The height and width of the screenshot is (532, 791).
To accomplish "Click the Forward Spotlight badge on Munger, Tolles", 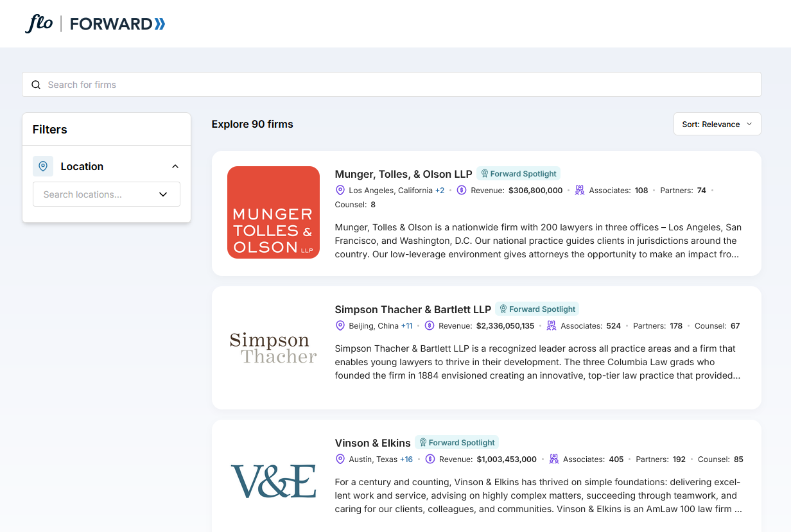I will pyautogui.click(x=518, y=174).
